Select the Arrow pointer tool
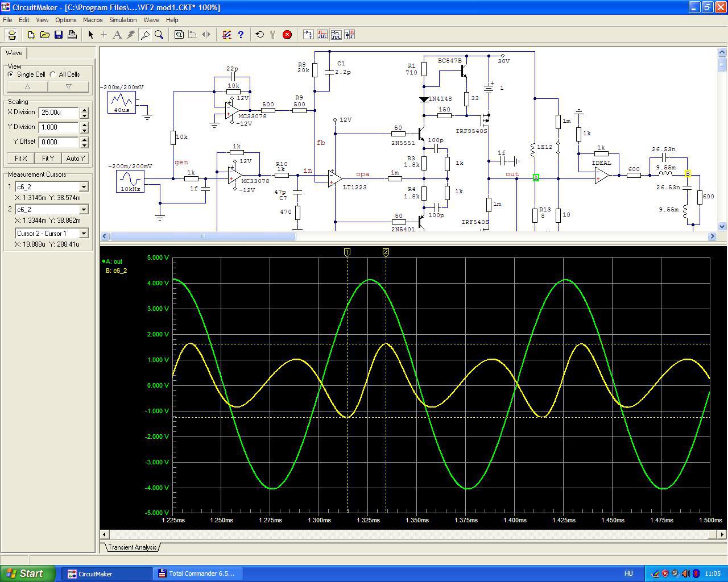 click(90, 35)
